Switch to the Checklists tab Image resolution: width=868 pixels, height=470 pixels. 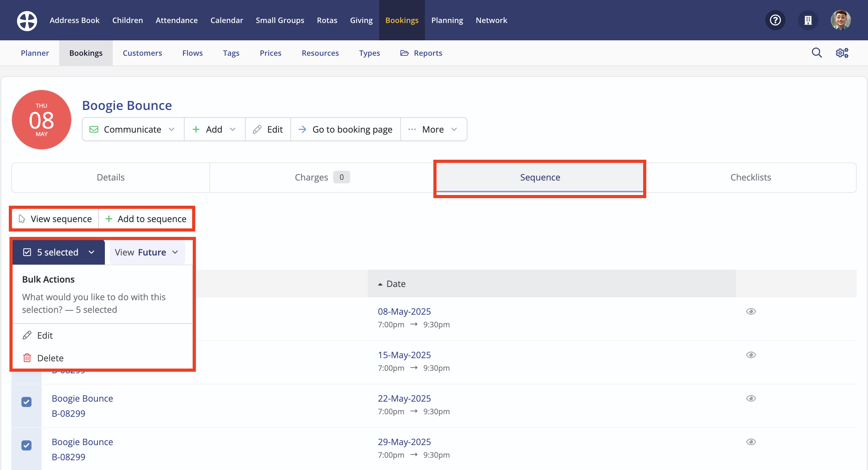(x=751, y=178)
